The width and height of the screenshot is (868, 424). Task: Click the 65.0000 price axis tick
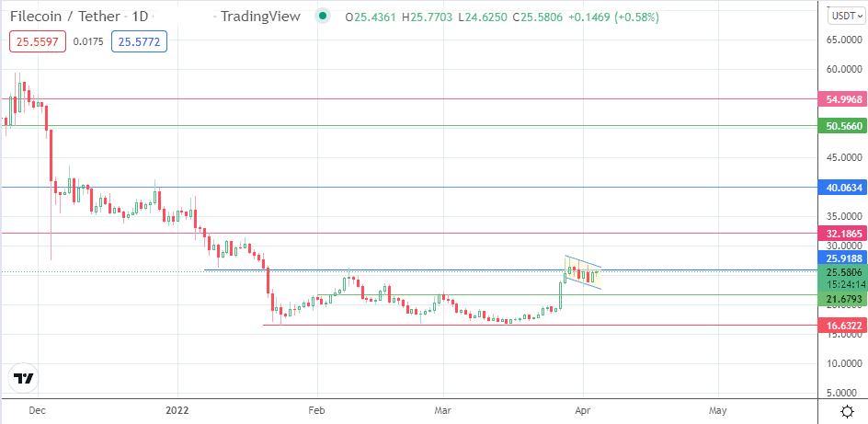click(x=845, y=40)
